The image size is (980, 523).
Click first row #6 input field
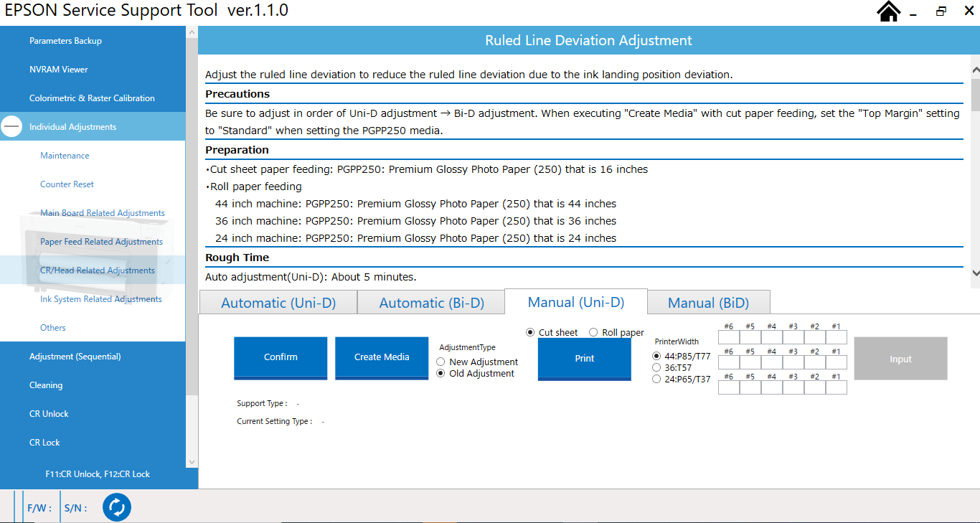click(x=729, y=337)
